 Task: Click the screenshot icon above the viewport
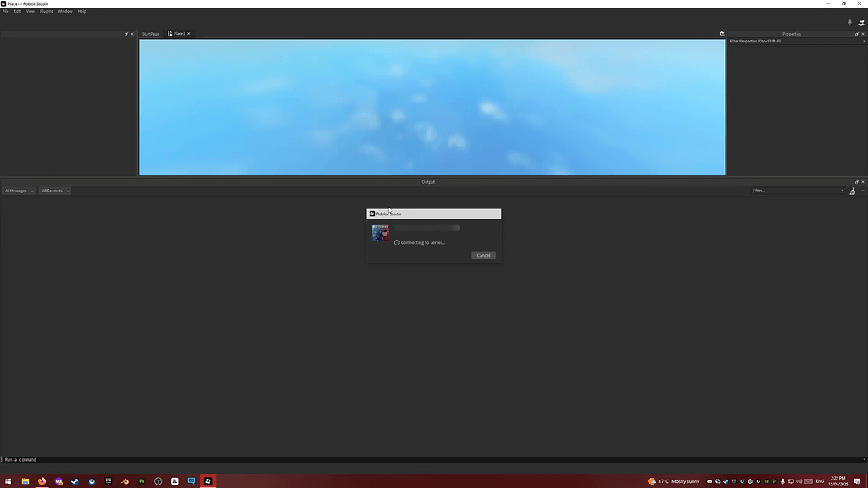pos(721,33)
